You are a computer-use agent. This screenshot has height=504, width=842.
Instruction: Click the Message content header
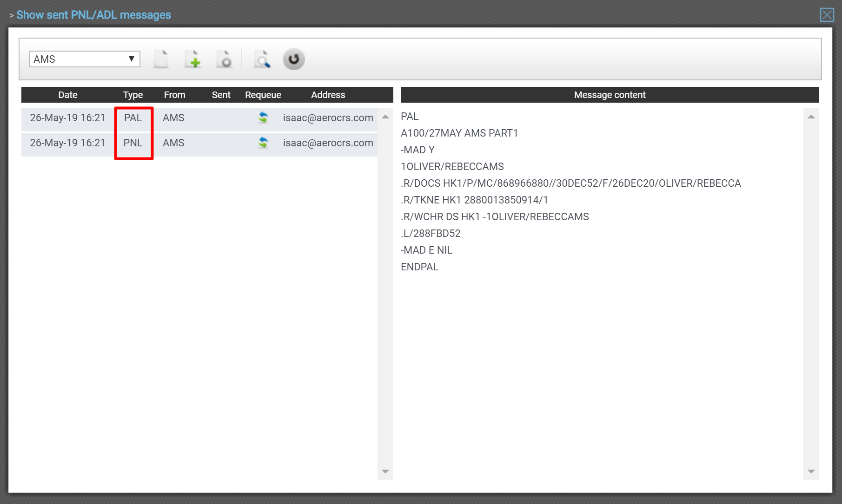610,95
